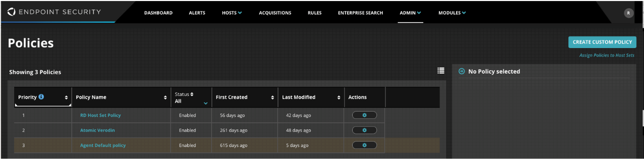Sort by Last Modified column arrows
Image resolution: width=644 pixels, height=159 pixels.
click(x=339, y=98)
